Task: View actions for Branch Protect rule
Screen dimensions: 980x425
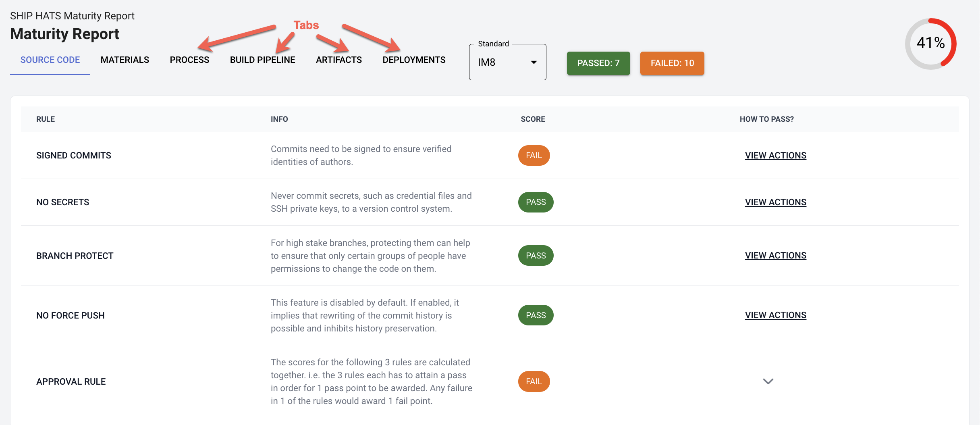Action: (776, 255)
